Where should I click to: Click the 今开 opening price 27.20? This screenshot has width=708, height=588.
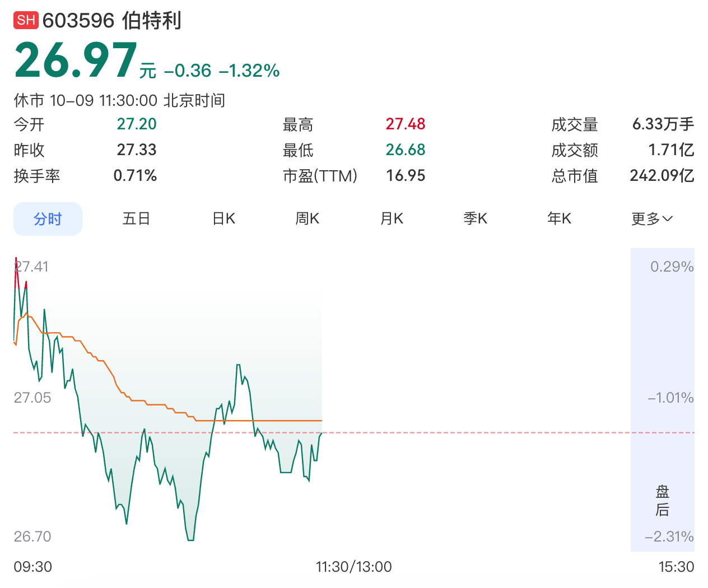137,124
